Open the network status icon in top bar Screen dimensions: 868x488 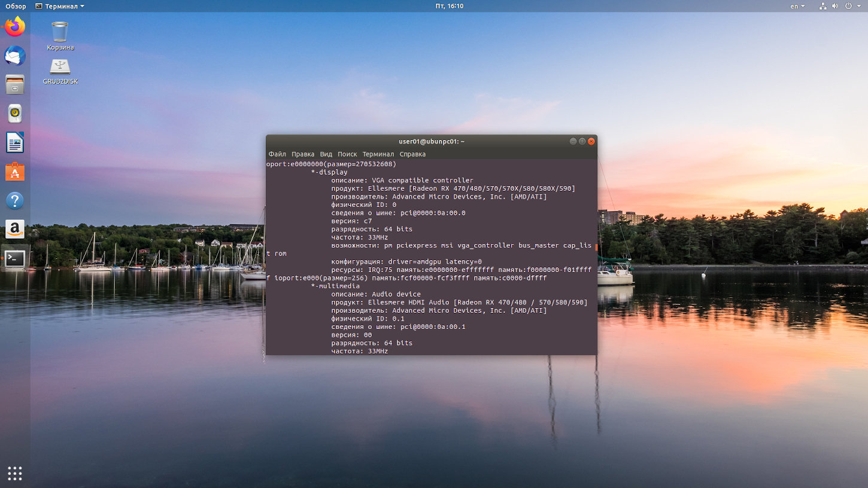823,6
